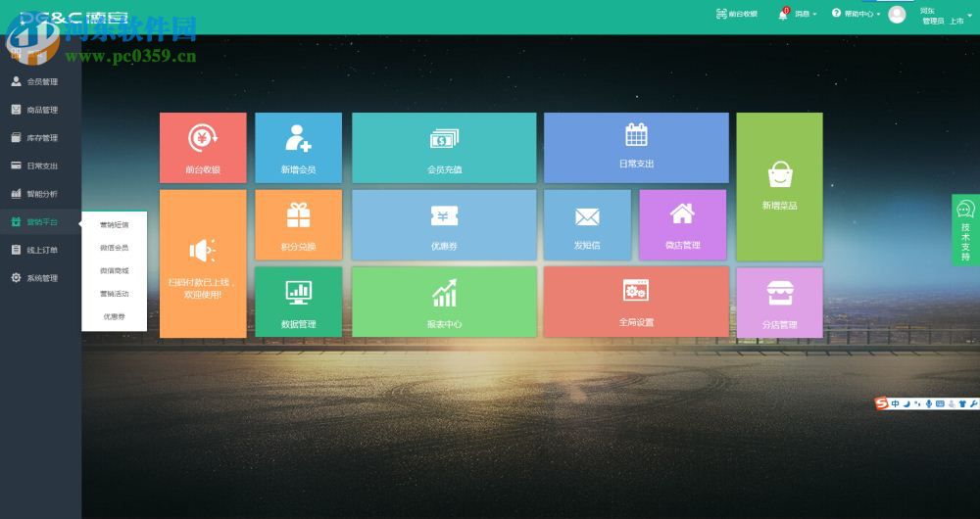Screen dimensions: 980x519
Task: Choose 营销短信 from the flyout submenu
Action: click(x=115, y=225)
